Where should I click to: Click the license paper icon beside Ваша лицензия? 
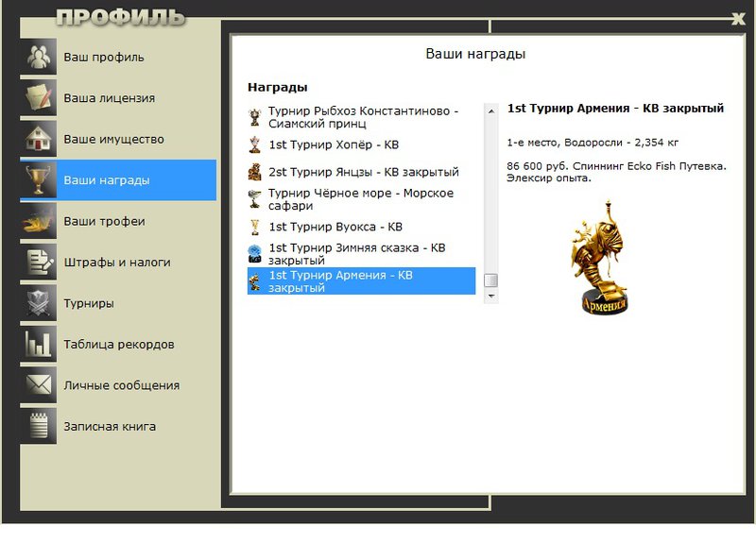pyautogui.click(x=39, y=97)
